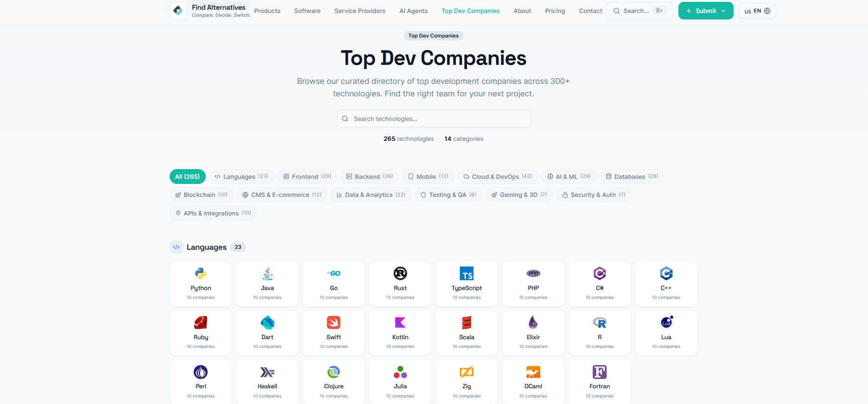Choose the Go language logo
This screenshot has width=868, height=404.
click(334, 273)
